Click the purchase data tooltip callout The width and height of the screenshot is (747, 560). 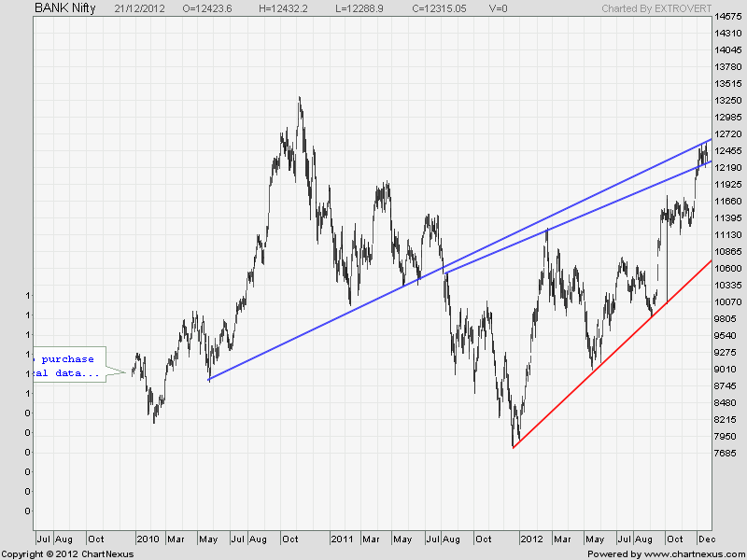68,366
